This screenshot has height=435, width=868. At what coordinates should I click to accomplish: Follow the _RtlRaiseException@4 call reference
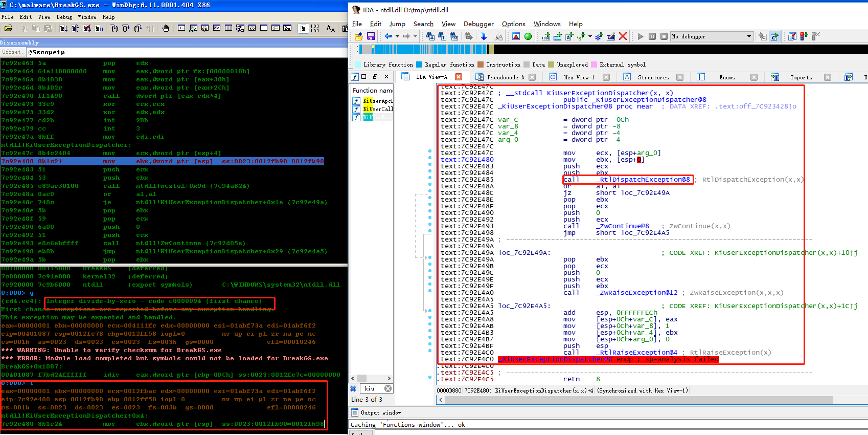click(636, 353)
